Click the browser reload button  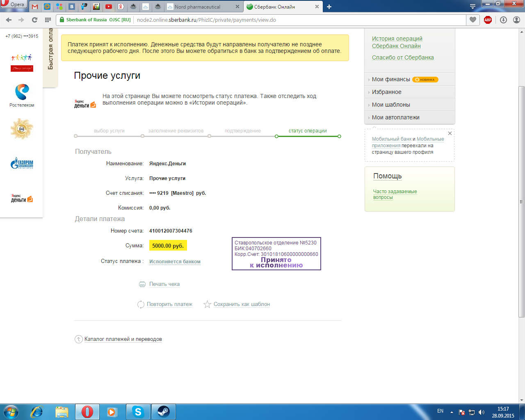(x=34, y=20)
